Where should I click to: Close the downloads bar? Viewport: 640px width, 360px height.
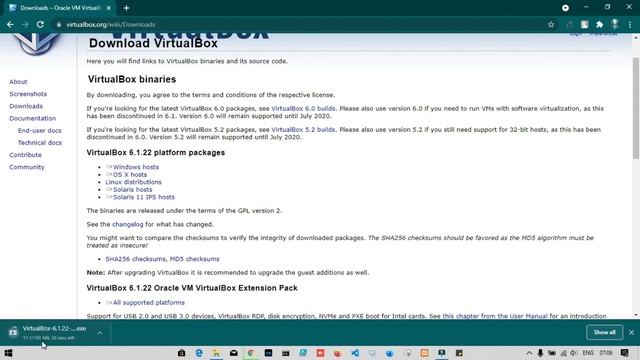coord(631,332)
